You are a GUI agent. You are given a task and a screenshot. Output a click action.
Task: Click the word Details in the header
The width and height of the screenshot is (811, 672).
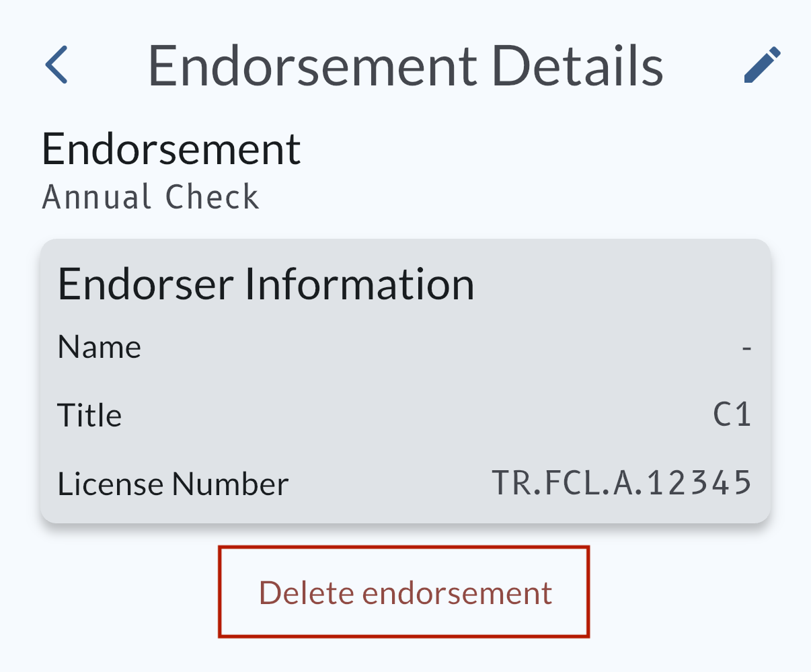pyautogui.click(x=577, y=66)
